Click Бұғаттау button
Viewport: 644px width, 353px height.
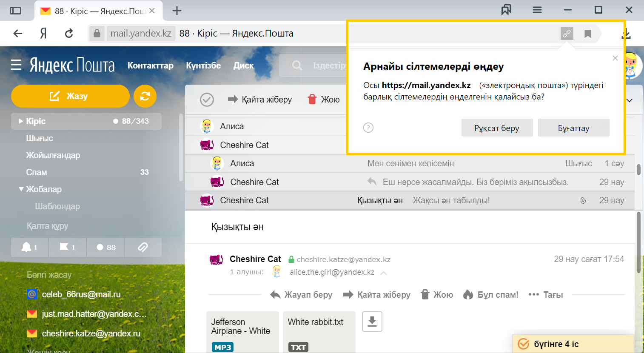[573, 128]
